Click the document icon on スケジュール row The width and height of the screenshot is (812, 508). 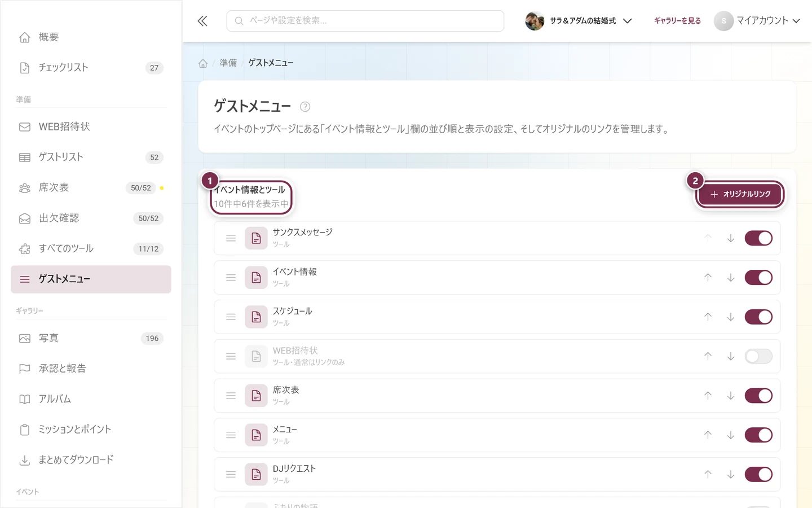(256, 317)
